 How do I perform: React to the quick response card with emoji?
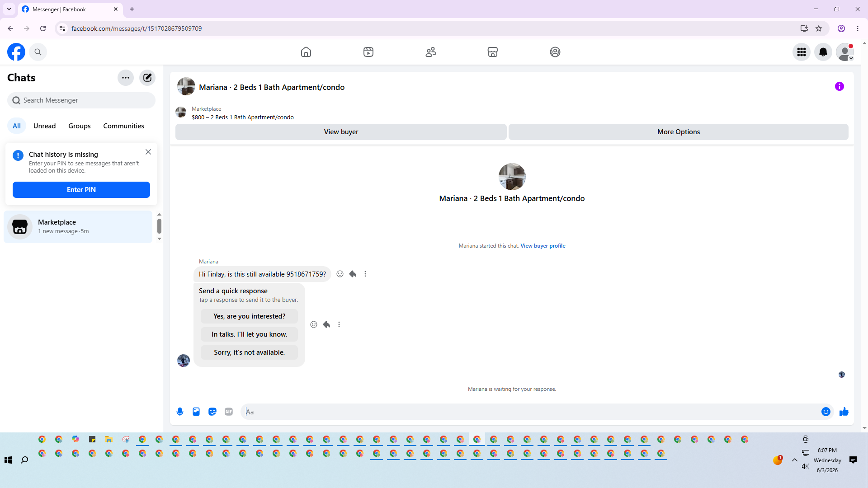tap(314, 324)
